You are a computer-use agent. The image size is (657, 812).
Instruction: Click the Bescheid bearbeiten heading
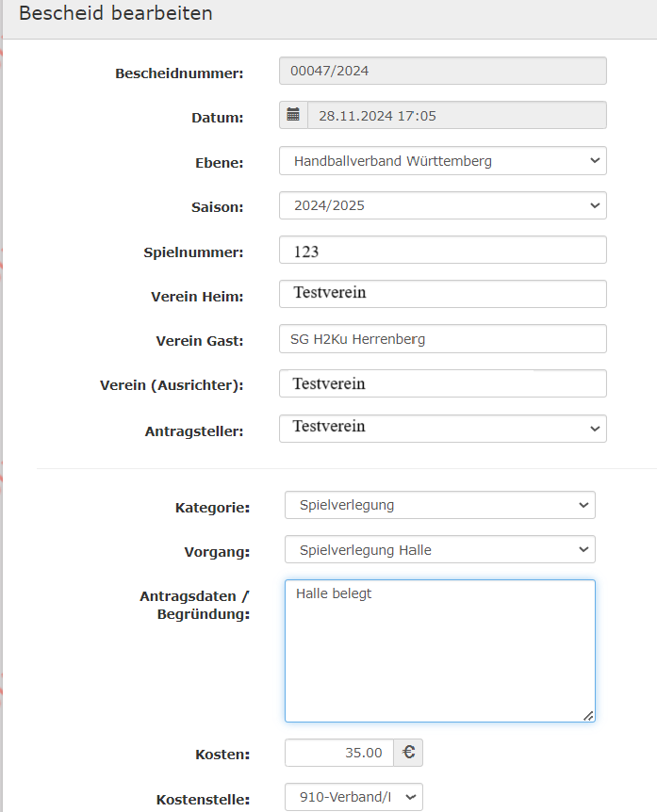pos(116,13)
